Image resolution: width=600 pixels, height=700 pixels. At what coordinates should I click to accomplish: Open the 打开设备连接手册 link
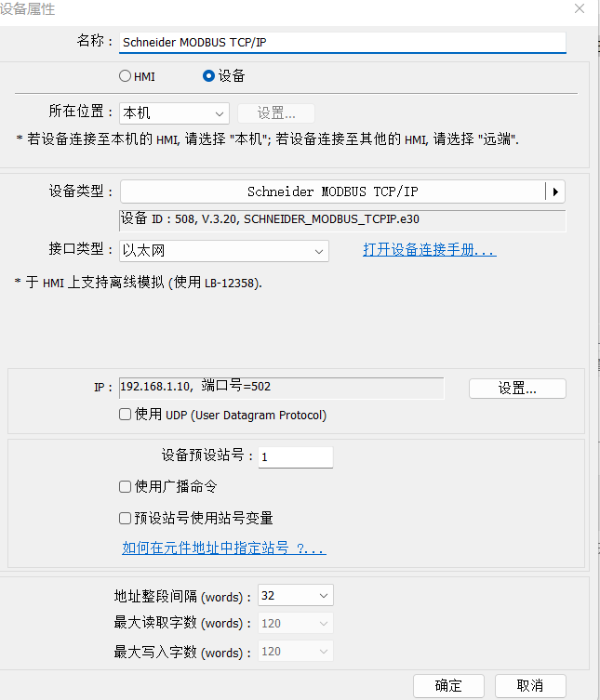coord(430,249)
